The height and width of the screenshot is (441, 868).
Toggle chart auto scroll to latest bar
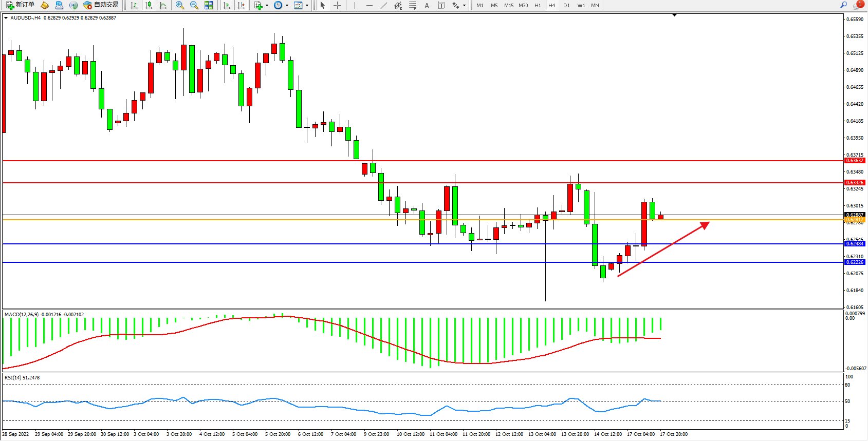pos(227,5)
